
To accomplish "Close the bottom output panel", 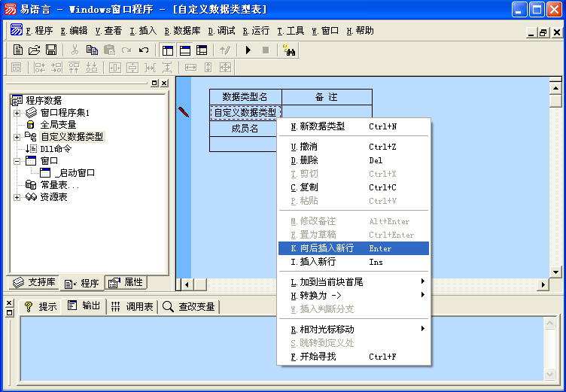I will (x=9, y=303).
